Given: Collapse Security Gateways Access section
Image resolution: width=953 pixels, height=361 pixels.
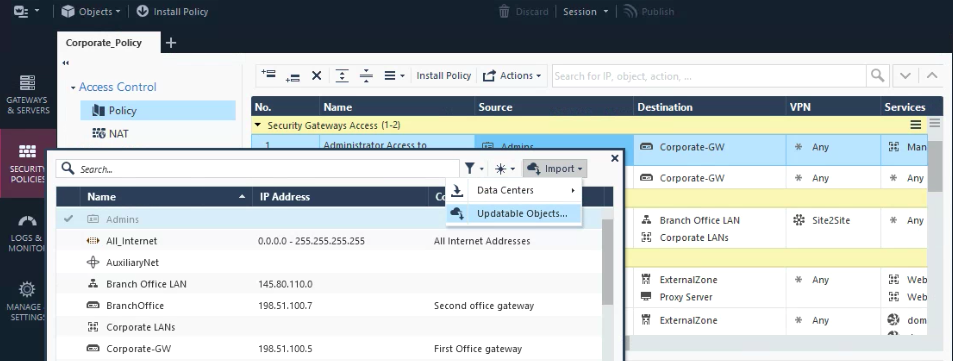Looking at the screenshot, I should click(258, 125).
